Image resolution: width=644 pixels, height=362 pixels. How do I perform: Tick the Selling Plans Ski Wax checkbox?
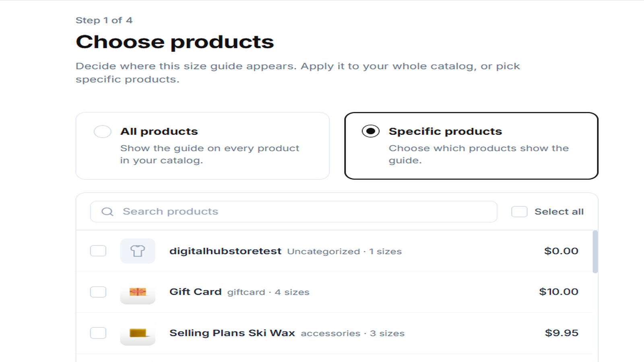click(98, 333)
